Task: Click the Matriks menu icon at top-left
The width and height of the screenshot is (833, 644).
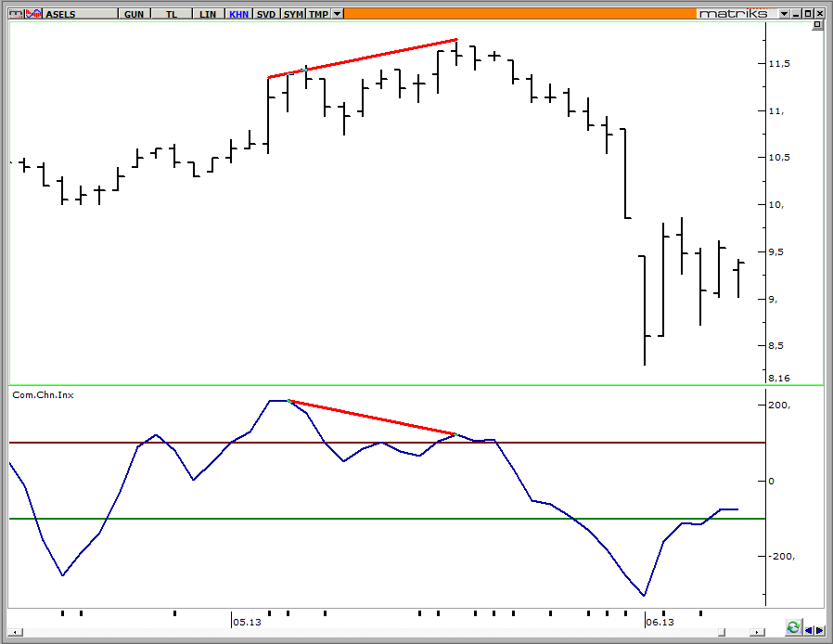Action: (16, 14)
